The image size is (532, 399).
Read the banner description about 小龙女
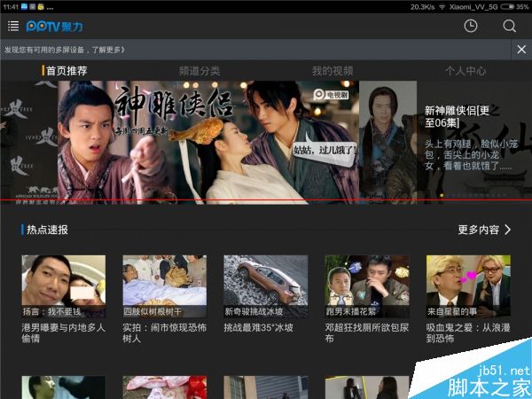coord(471,154)
